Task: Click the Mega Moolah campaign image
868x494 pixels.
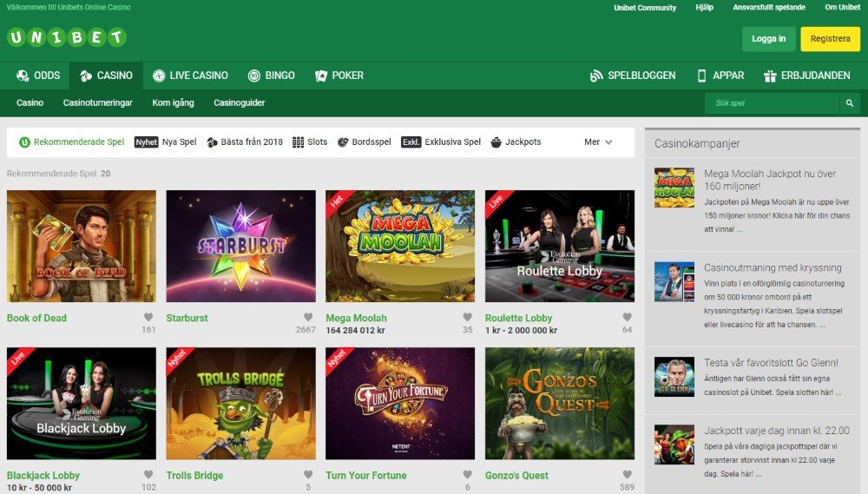Action: click(674, 188)
